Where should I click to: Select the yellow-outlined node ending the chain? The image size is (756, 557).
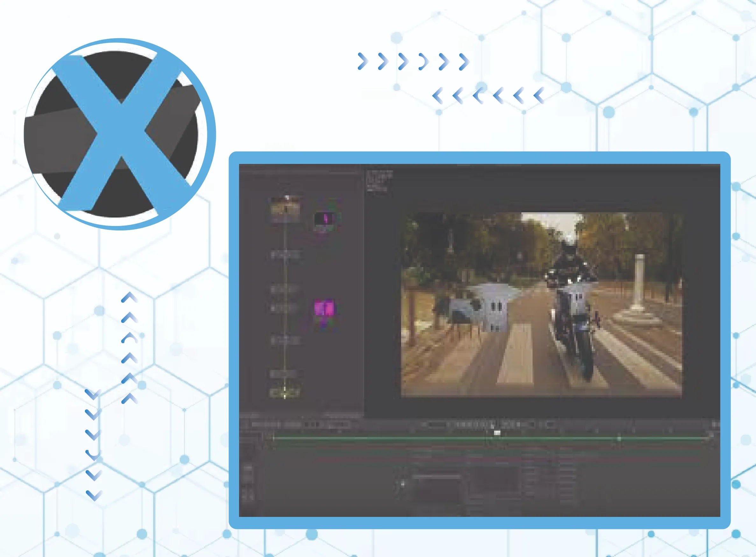pos(285,392)
